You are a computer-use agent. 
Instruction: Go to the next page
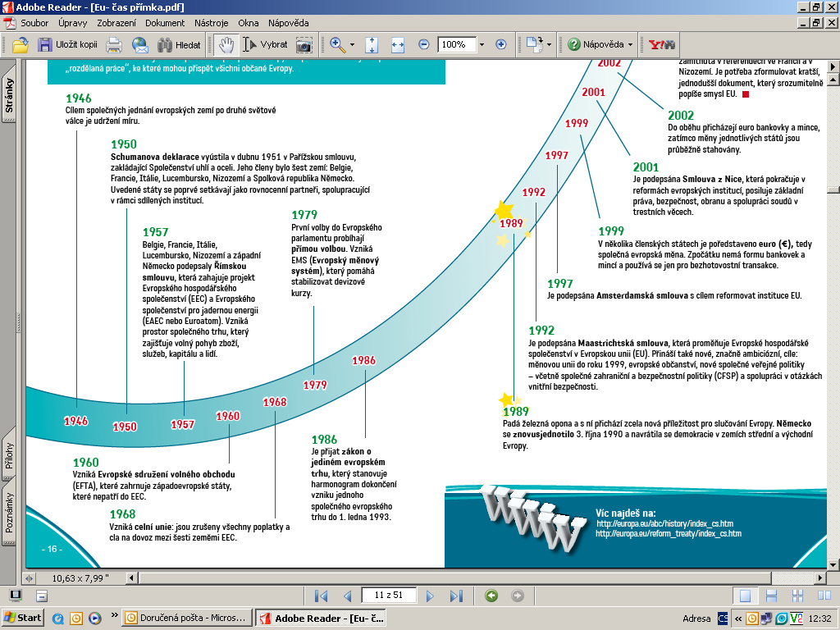click(x=430, y=596)
